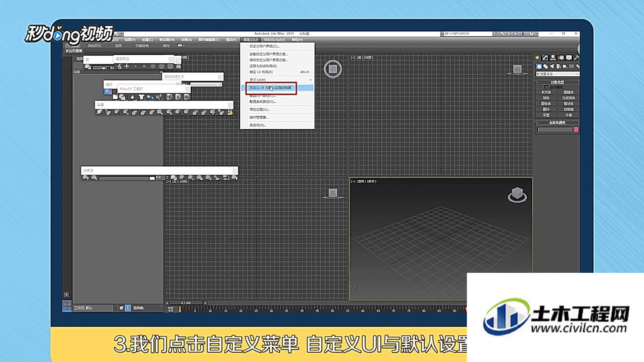
Task: Open the Customize (U) menu
Action: [251, 40]
